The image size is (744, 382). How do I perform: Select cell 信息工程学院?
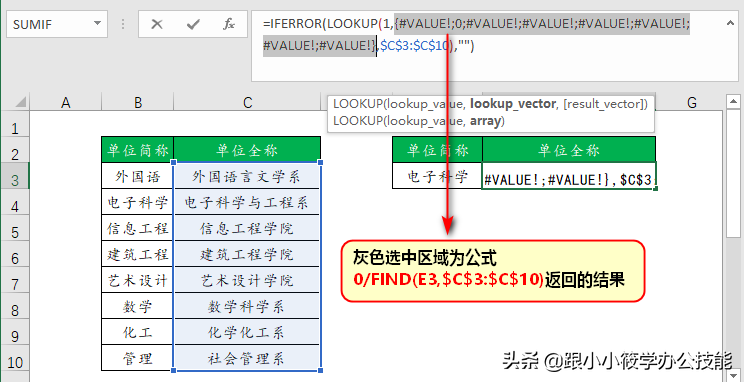pyautogui.click(x=247, y=228)
